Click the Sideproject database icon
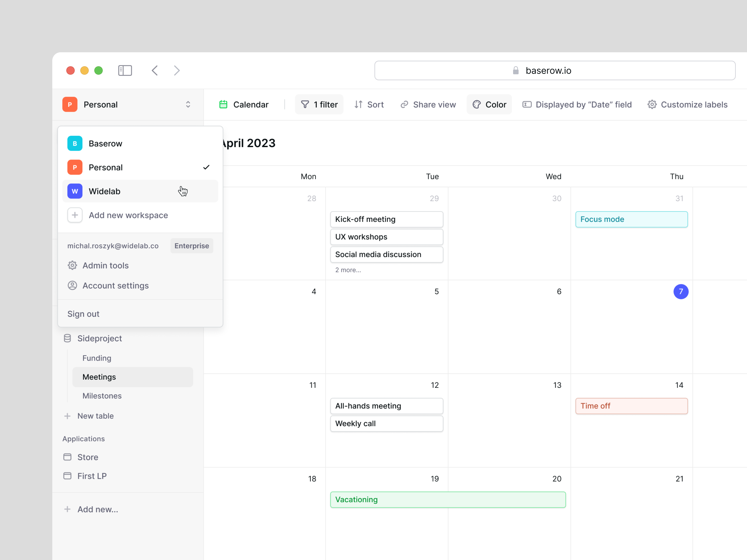This screenshot has height=560, width=747. (x=67, y=338)
